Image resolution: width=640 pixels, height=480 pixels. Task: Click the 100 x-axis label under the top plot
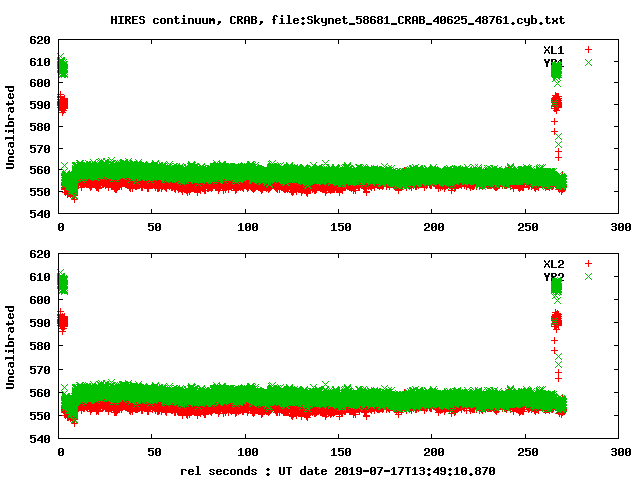coord(248,227)
